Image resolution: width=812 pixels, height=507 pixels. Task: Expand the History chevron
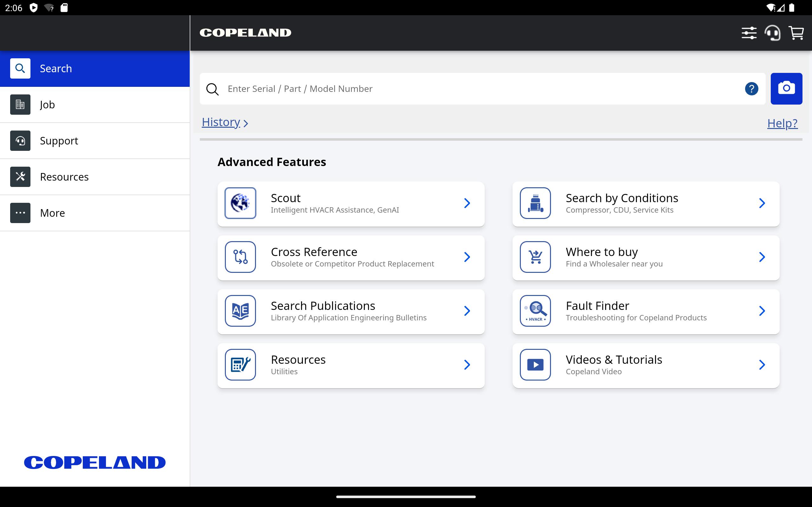(246, 123)
